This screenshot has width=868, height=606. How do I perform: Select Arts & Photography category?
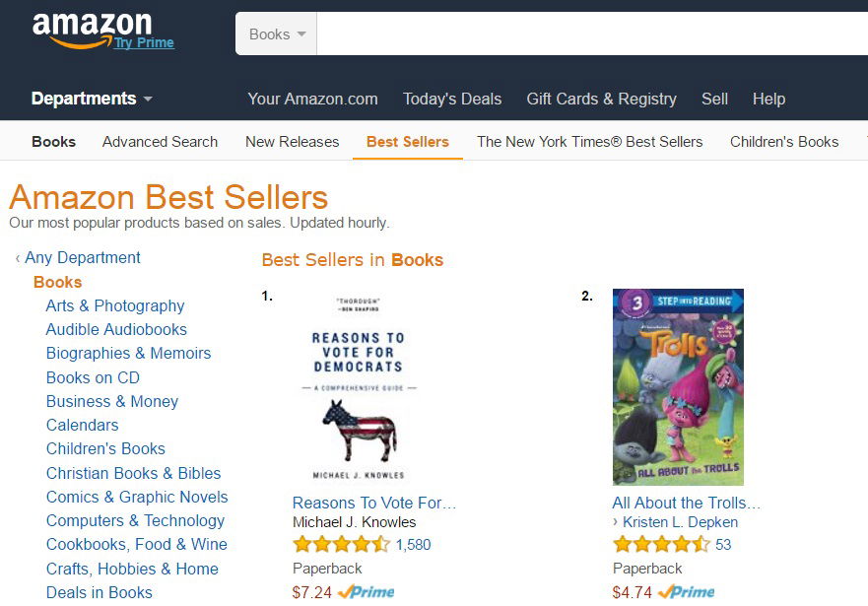click(115, 306)
